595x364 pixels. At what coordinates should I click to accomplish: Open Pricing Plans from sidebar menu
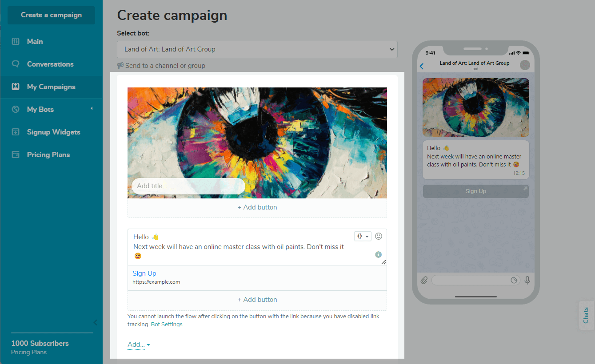point(48,154)
